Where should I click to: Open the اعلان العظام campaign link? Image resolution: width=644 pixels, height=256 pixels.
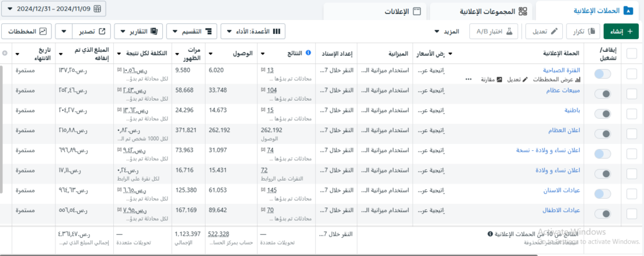pyautogui.click(x=564, y=130)
